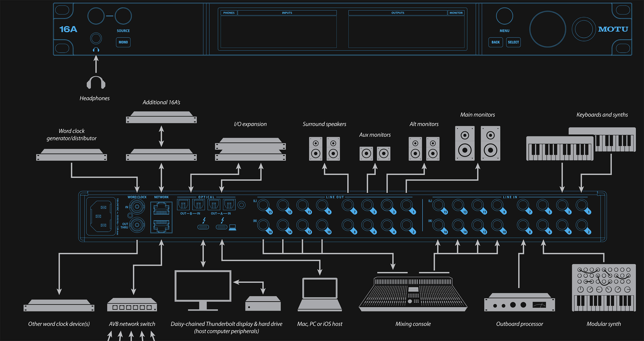Click the MENU knob

click(x=504, y=16)
